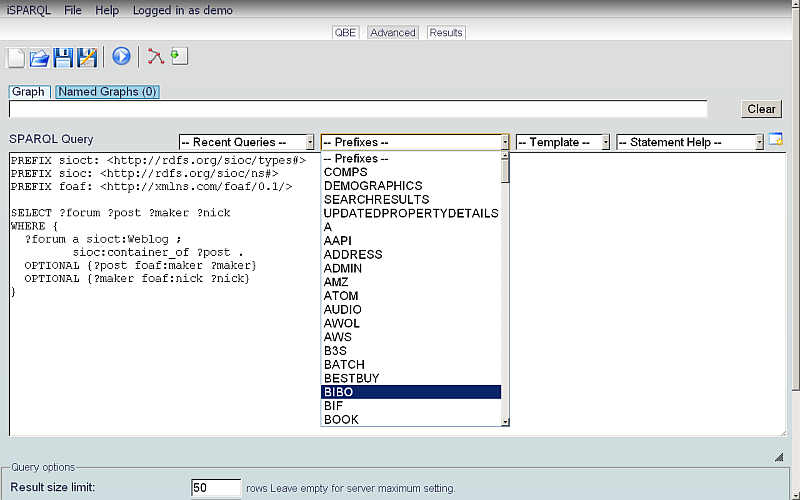Switch to the QBE tab

pos(345,33)
